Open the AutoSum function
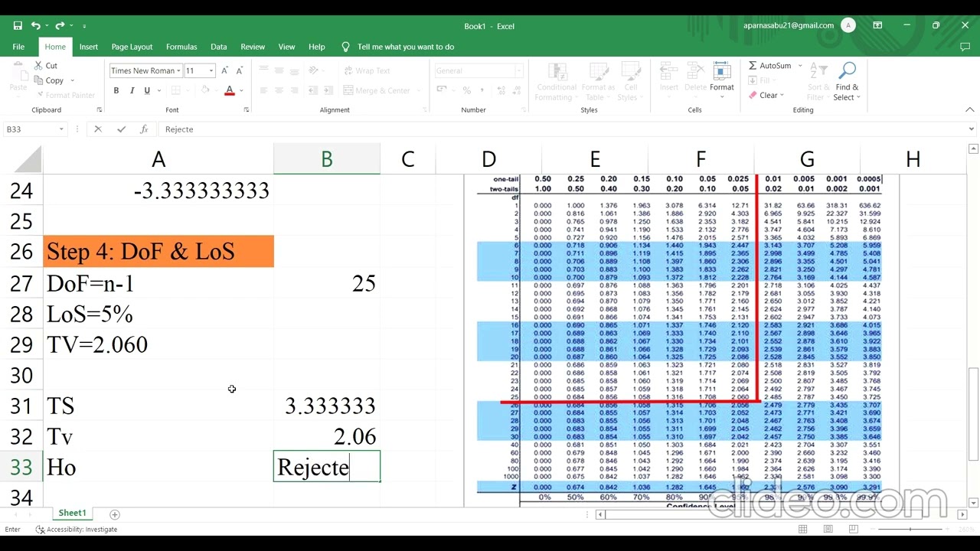Viewport: 980px width, 551px height. click(x=769, y=66)
